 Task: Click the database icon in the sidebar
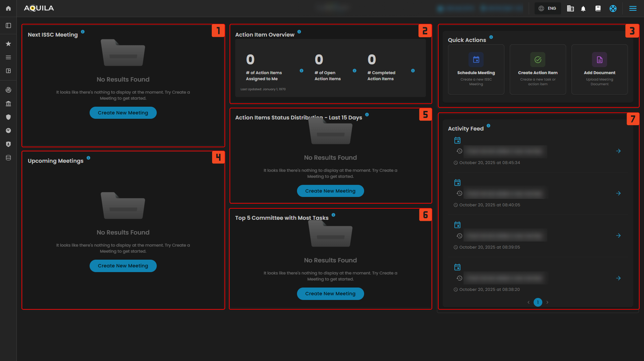[8, 158]
